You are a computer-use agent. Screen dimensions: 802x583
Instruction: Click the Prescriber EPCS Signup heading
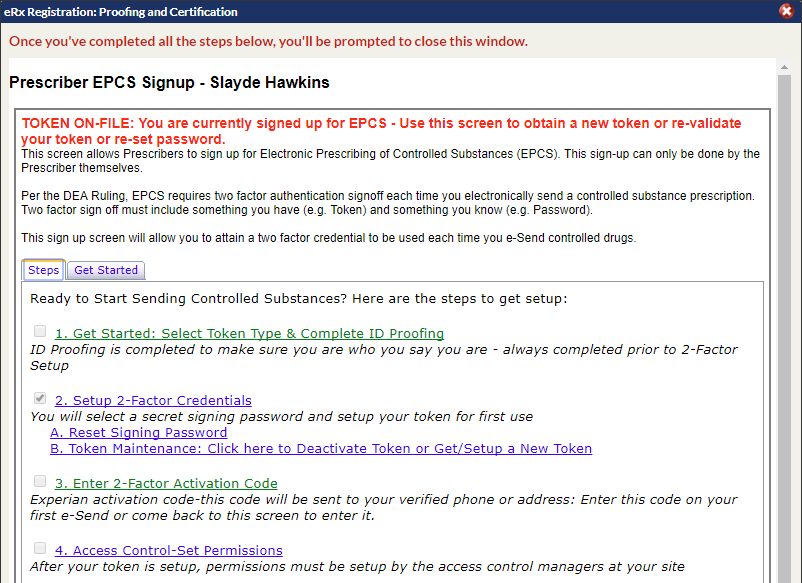pos(169,82)
